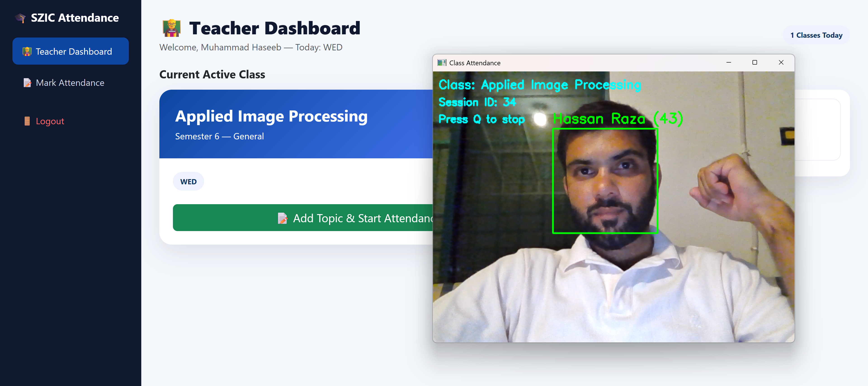Click the welcome Muhammad Haseeb text

tap(251, 47)
